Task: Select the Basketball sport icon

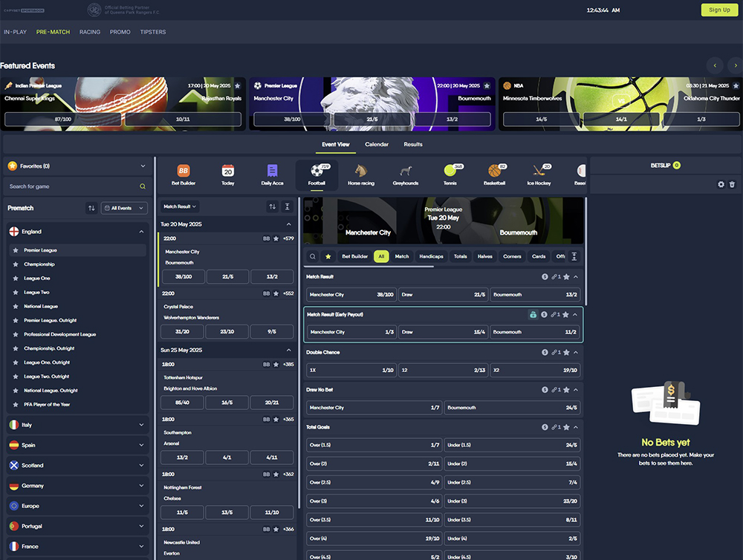Action: [x=494, y=175]
